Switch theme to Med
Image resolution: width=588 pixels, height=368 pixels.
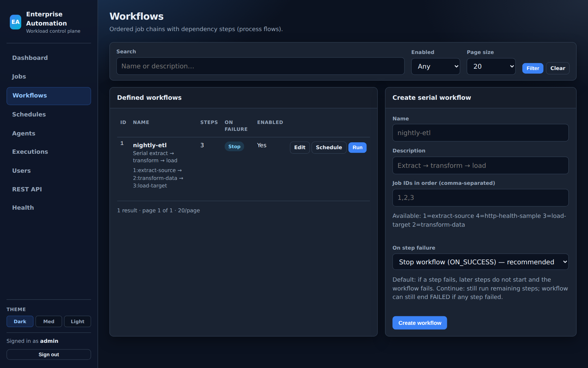pos(49,322)
